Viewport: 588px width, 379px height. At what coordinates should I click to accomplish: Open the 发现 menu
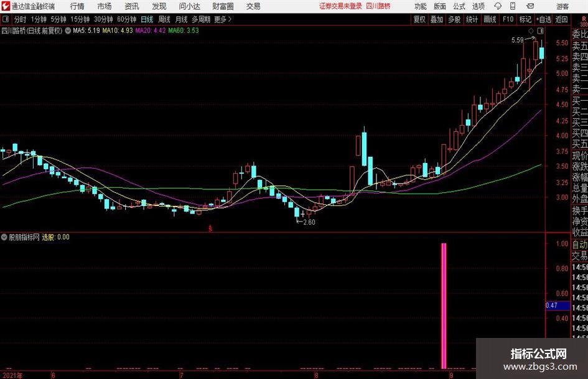coord(159,6)
